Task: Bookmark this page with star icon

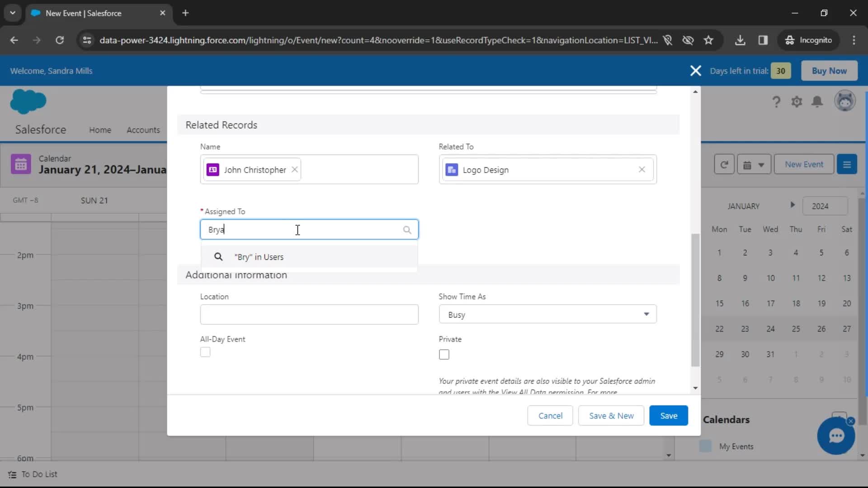Action: tap(708, 40)
